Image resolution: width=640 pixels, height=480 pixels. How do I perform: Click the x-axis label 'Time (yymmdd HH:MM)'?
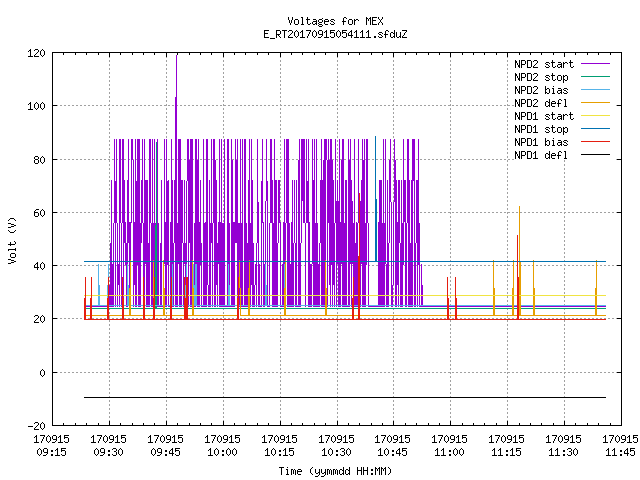pyautogui.click(x=335, y=471)
